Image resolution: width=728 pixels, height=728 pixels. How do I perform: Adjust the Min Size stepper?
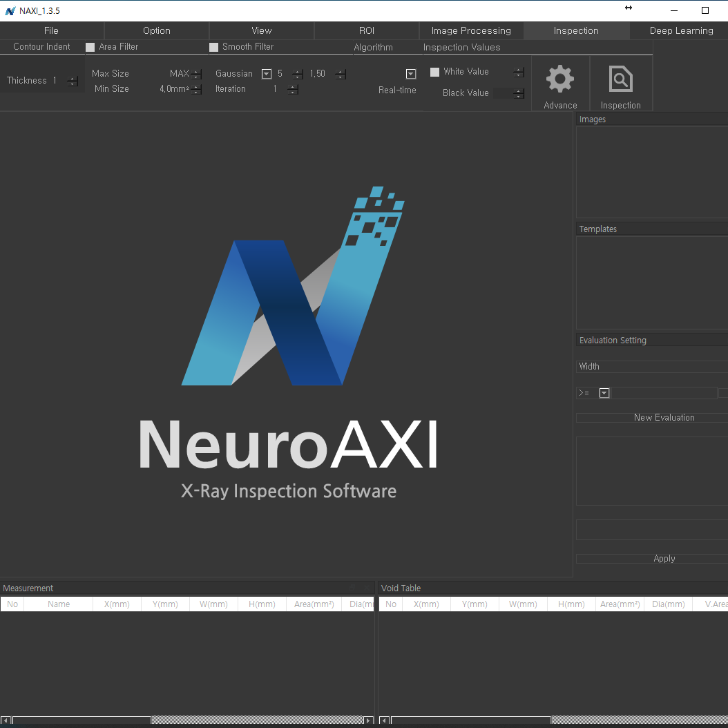pos(196,90)
